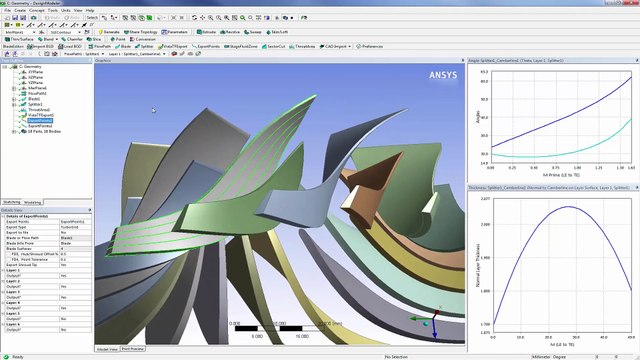Select the Point tool
The height and width of the screenshot is (360, 640).
[118, 39]
